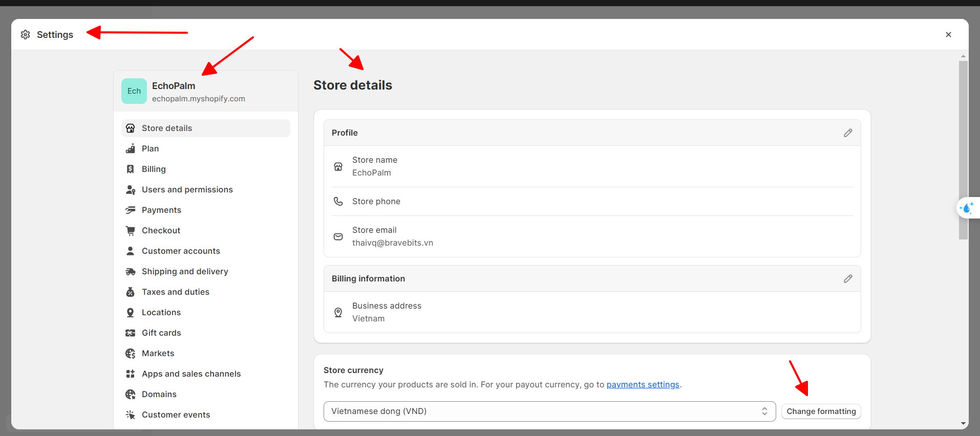Click the Billing information edit pencil icon
Viewport: 980px width, 436px height.
[x=848, y=279]
